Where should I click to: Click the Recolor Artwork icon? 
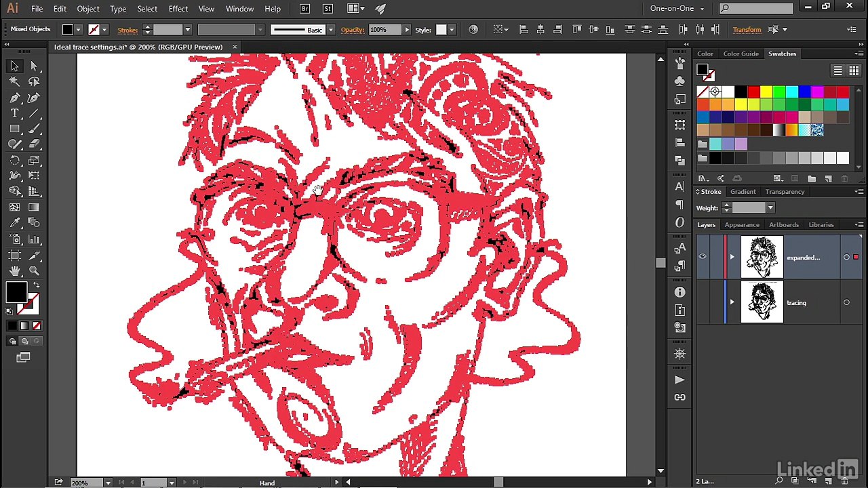click(473, 30)
